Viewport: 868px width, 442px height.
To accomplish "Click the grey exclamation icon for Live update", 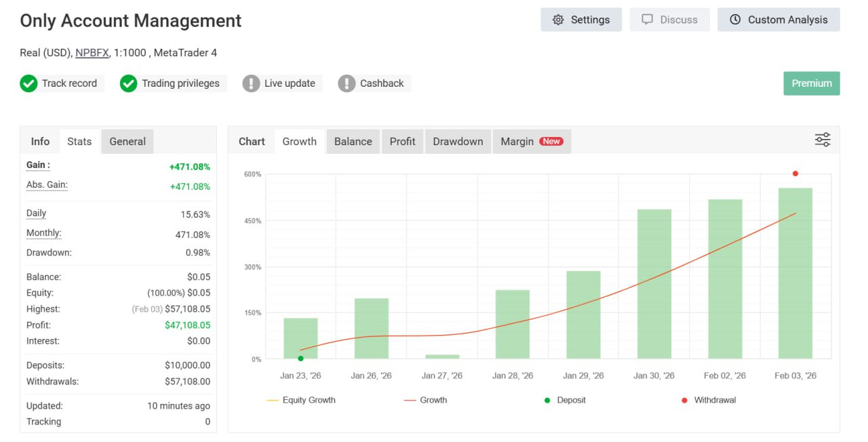I will [x=251, y=83].
